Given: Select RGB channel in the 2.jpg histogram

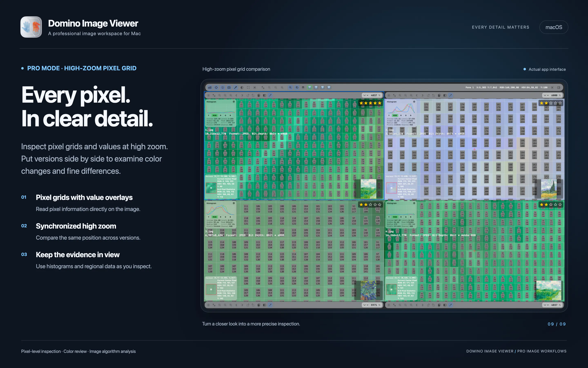Looking at the screenshot, I should pos(395,115).
